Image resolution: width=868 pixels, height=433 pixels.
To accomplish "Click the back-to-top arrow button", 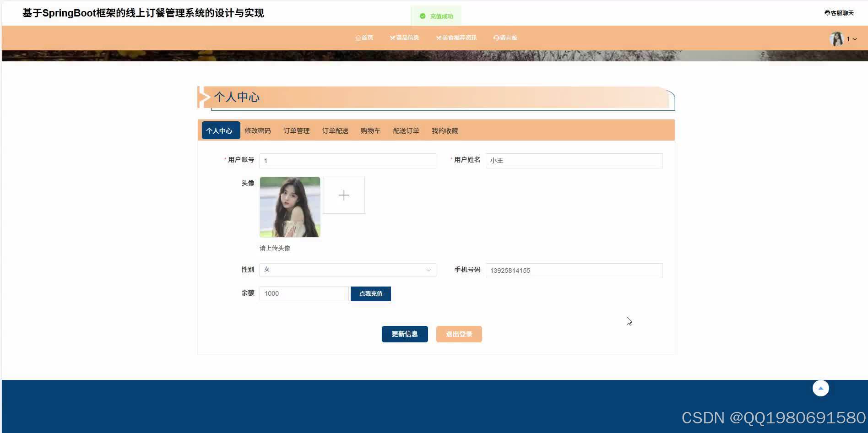I will (x=821, y=388).
